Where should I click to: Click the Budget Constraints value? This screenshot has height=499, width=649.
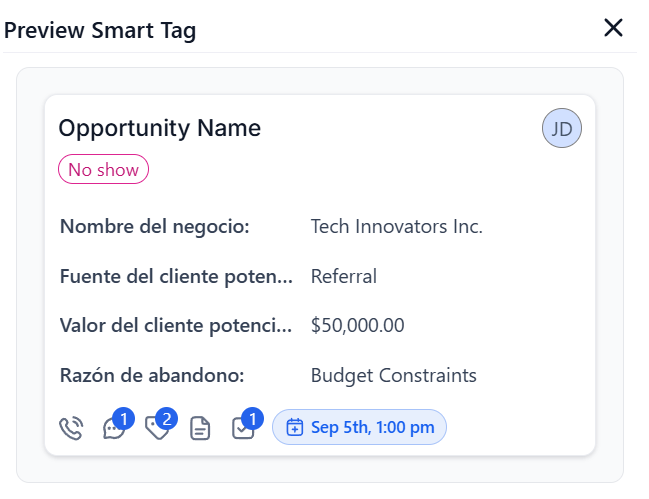[x=393, y=376]
